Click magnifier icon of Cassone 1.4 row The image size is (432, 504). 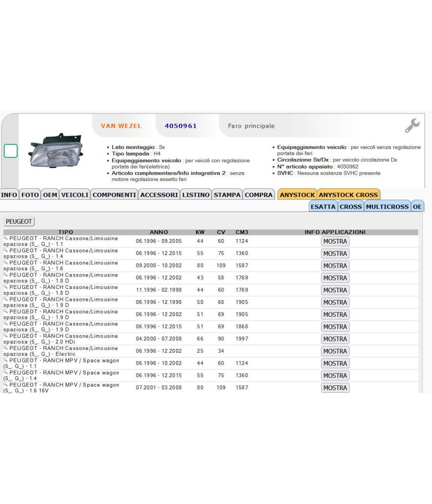coord(5,250)
